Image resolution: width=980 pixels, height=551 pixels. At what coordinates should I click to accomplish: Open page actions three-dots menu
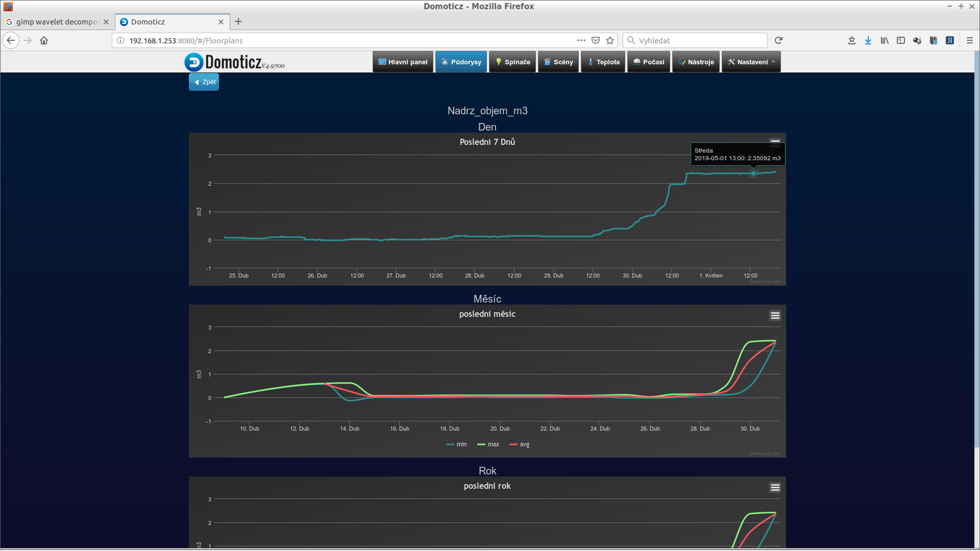point(581,40)
